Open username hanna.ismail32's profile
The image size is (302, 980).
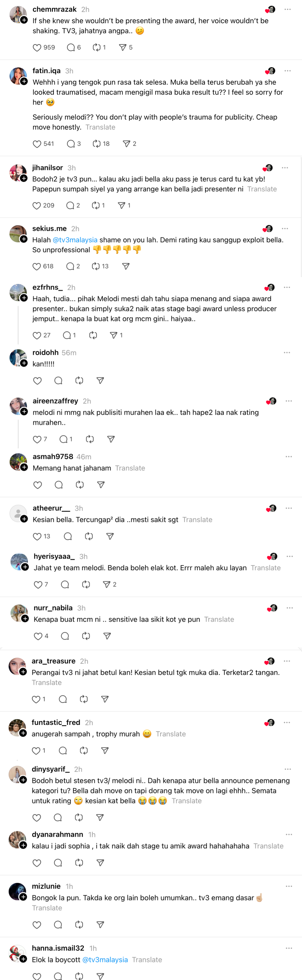click(x=58, y=948)
